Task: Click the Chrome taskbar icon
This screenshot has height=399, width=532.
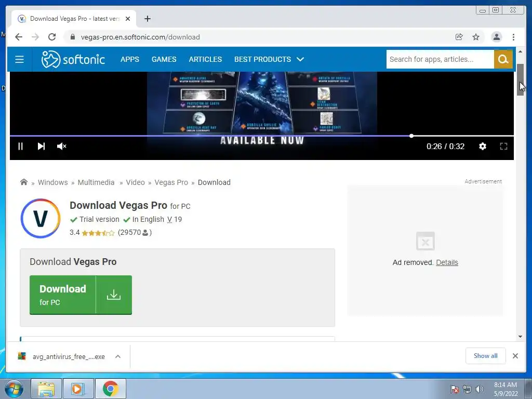Action: [x=110, y=389]
